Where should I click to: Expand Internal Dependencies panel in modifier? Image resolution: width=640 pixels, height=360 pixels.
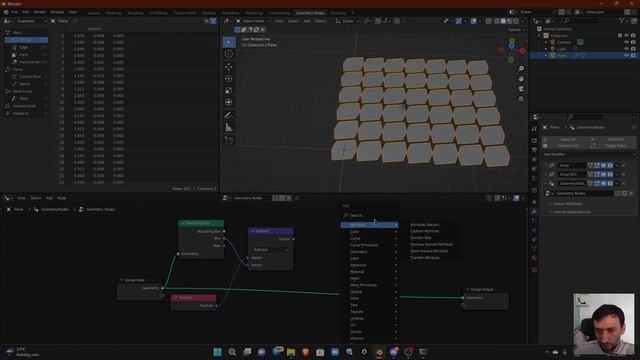tap(571, 212)
